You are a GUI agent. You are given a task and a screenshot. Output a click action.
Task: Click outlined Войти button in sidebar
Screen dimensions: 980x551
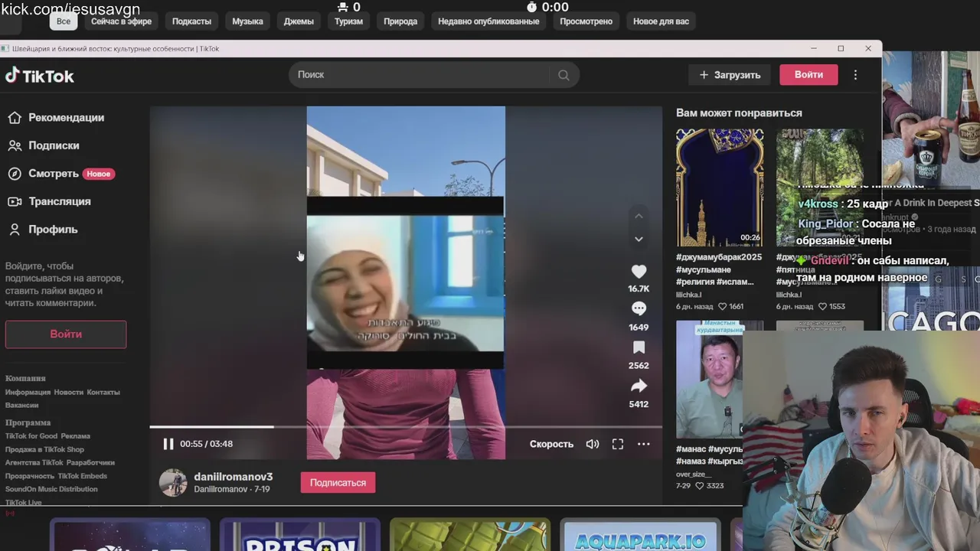[66, 334]
